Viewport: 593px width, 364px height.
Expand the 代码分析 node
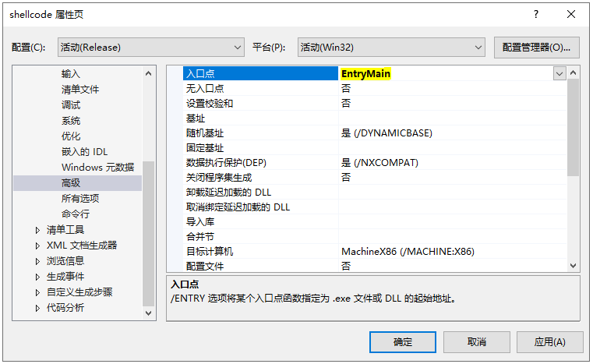pos(37,308)
